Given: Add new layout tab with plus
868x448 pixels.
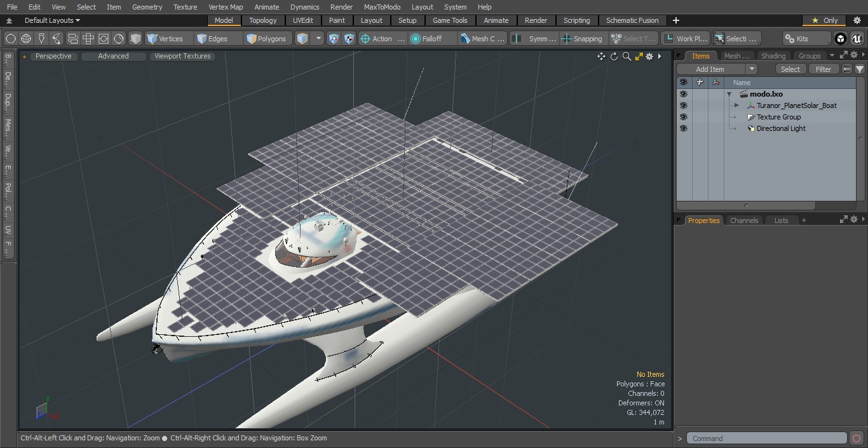Looking at the screenshot, I should click(675, 20).
